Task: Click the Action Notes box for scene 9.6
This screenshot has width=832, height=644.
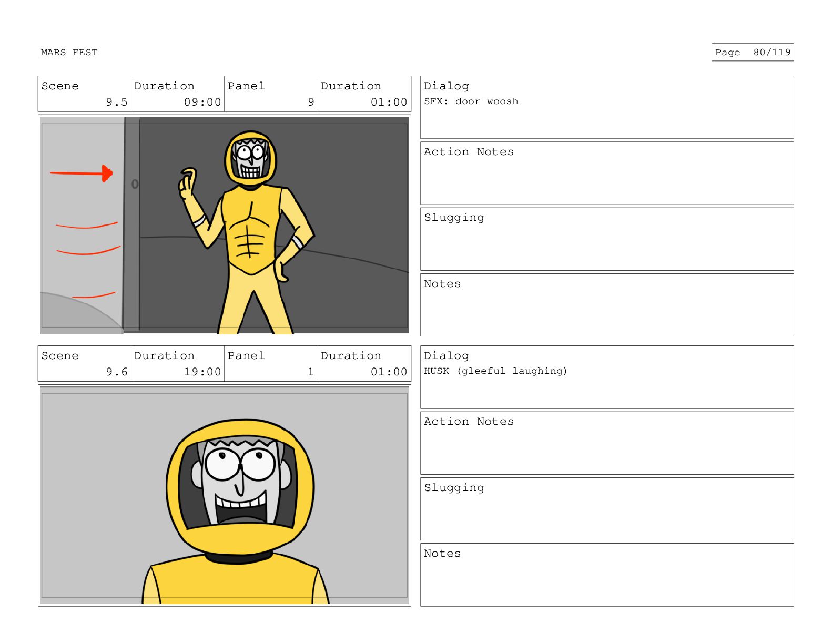Action: pos(607,443)
